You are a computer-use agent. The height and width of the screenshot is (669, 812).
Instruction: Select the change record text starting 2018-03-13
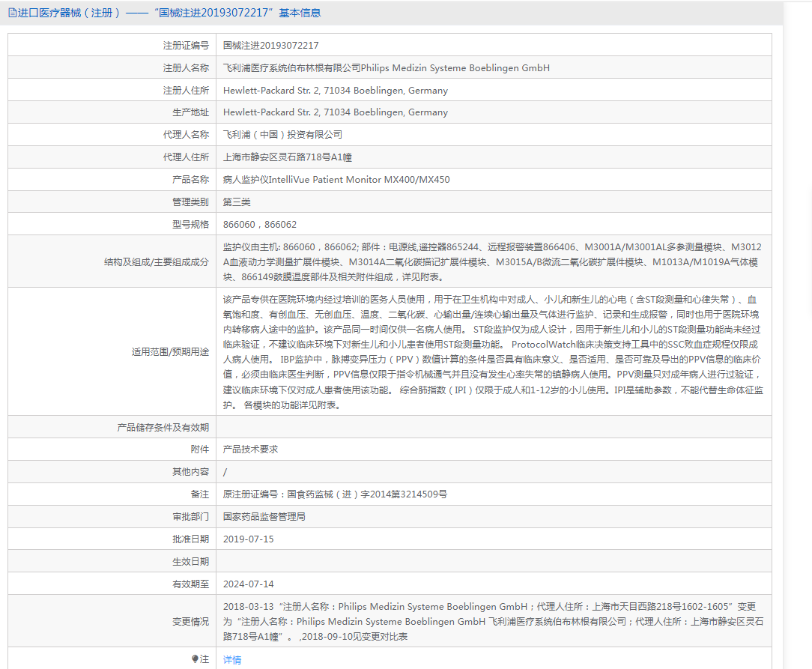[x=493, y=621]
